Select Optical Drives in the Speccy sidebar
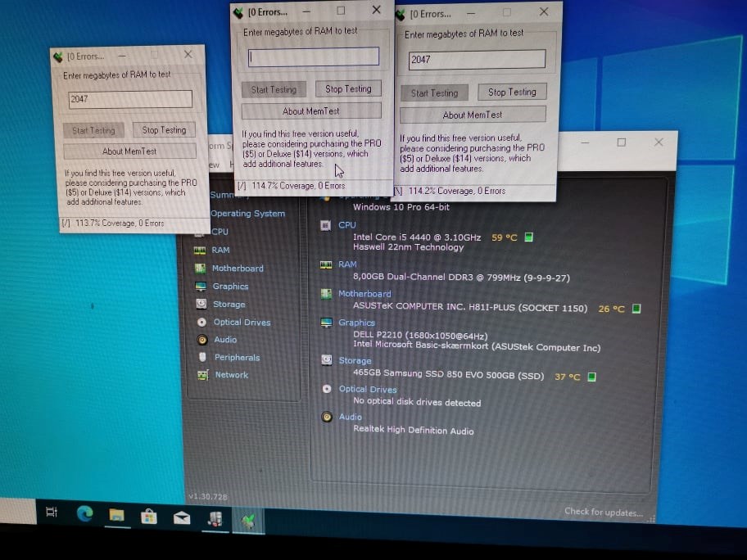 pos(242,322)
